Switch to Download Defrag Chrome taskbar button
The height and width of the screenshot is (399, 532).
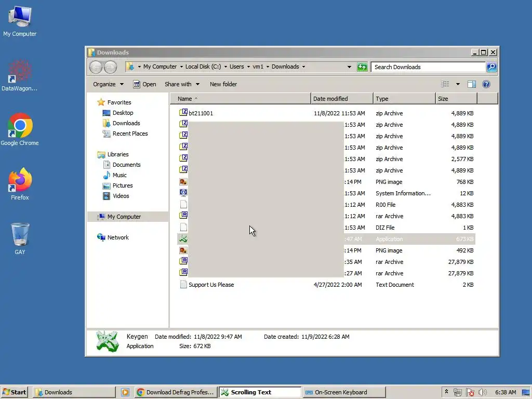[176, 392]
